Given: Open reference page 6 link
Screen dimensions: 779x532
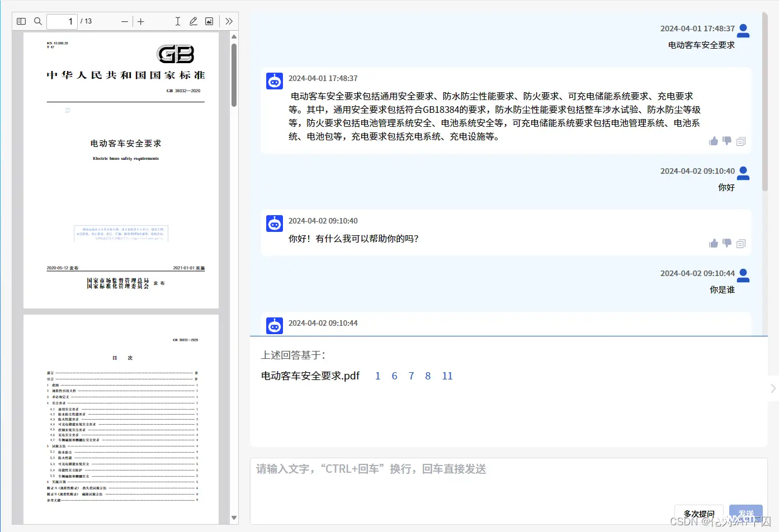Looking at the screenshot, I should click(394, 376).
